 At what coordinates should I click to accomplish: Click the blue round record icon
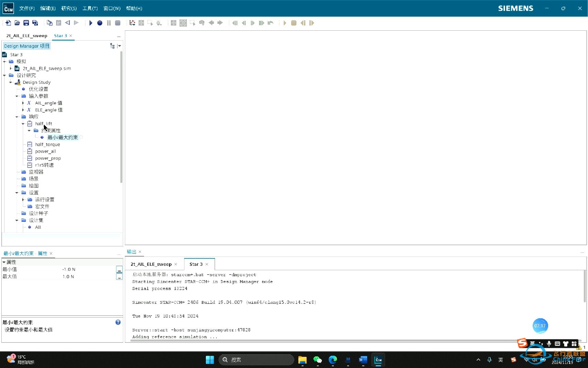pos(100,23)
